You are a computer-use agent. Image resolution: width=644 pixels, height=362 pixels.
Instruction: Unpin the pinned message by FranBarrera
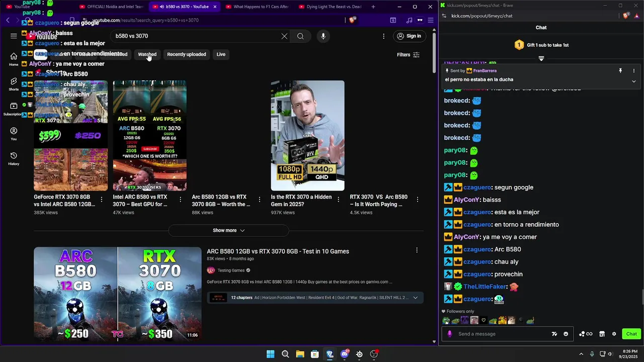click(620, 71)
